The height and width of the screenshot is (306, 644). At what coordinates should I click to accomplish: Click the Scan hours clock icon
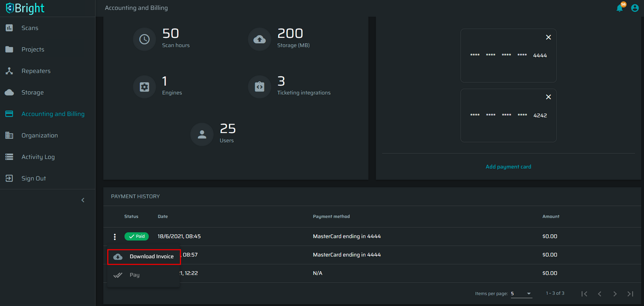(x=144, y=39)
